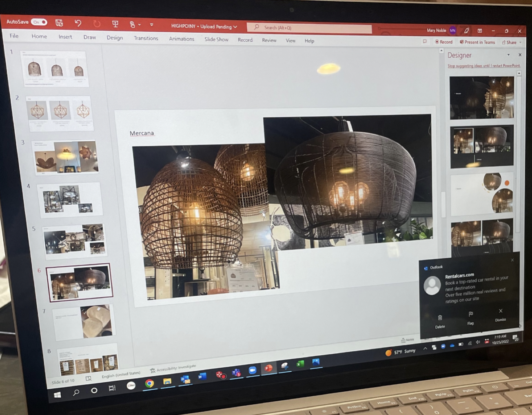
Task: Flag the Rentalcars.com email notification
Action: coord(470,318)
